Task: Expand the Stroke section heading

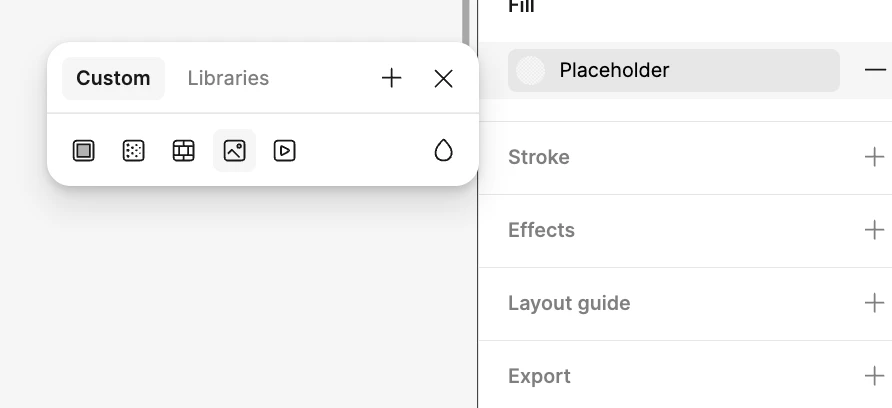Action: click(539, 157)
